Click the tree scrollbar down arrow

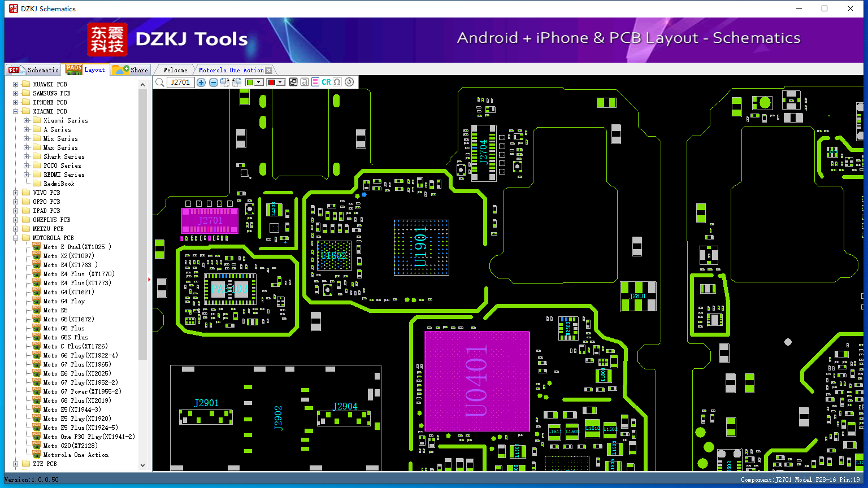tap(142, 465)
